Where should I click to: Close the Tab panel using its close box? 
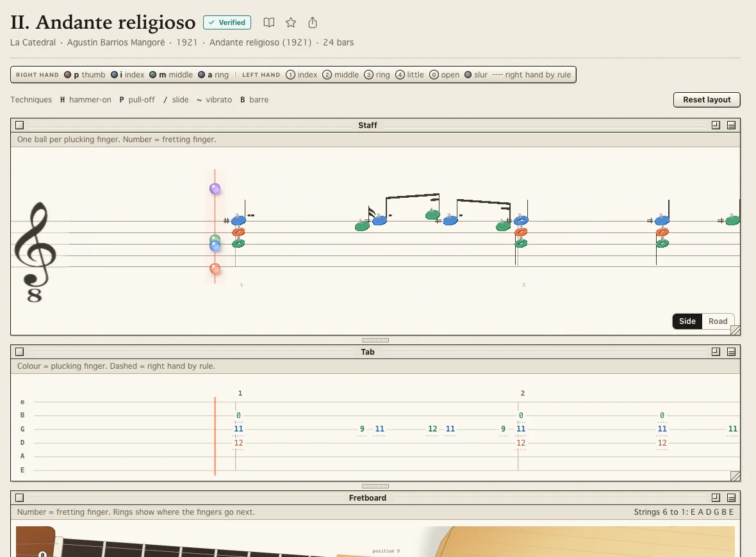tap(19, 351)
